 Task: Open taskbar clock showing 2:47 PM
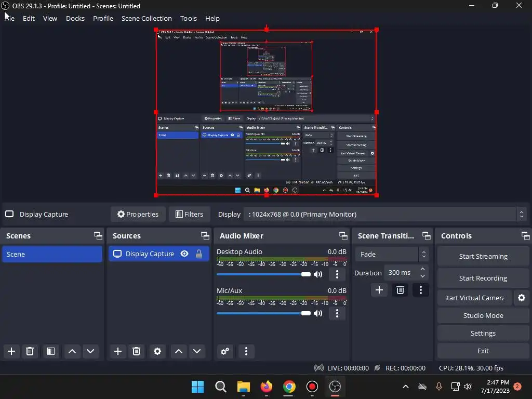495,387
